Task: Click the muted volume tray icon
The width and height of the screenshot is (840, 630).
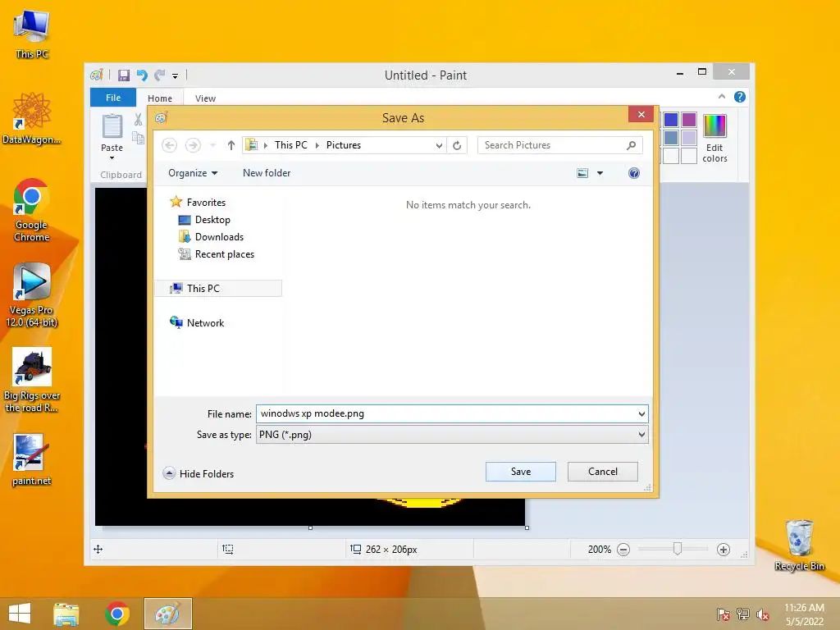Action: (762, 614)
